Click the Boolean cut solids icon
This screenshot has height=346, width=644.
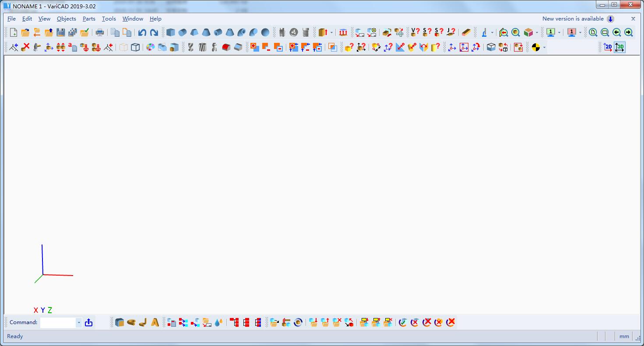pos(266,47)
